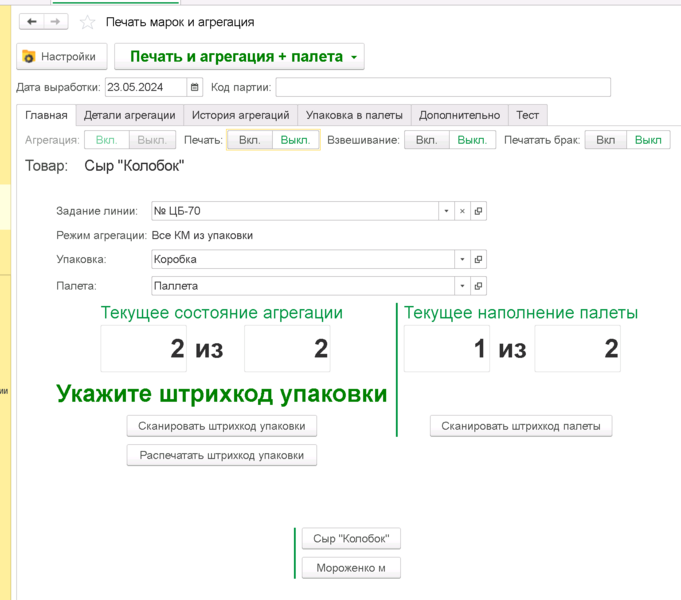Screen dimensions: 681x600
Task: Turn printing off with Выкл. toggle
Action: tap(295, 140)
